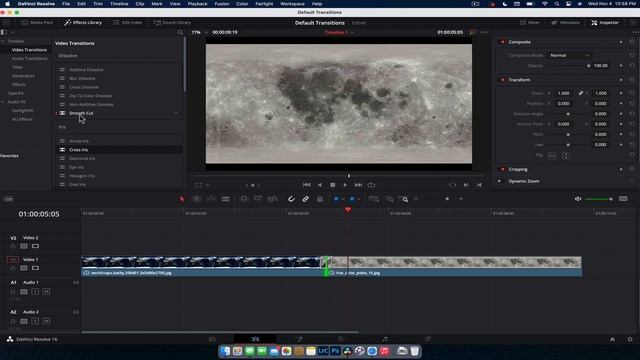Screen dimensions: 640x360
Task: Search effects with the magnifier icon
Action: tap(180, 32)
